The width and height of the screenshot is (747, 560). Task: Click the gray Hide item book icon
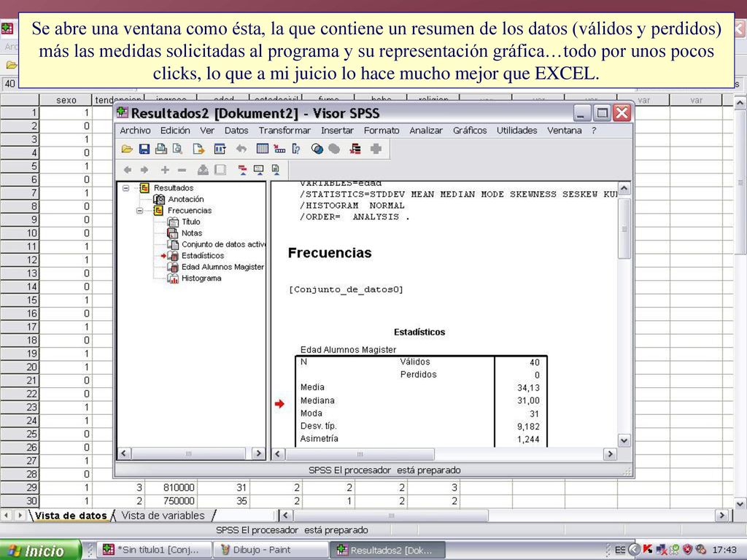point(220,169)
